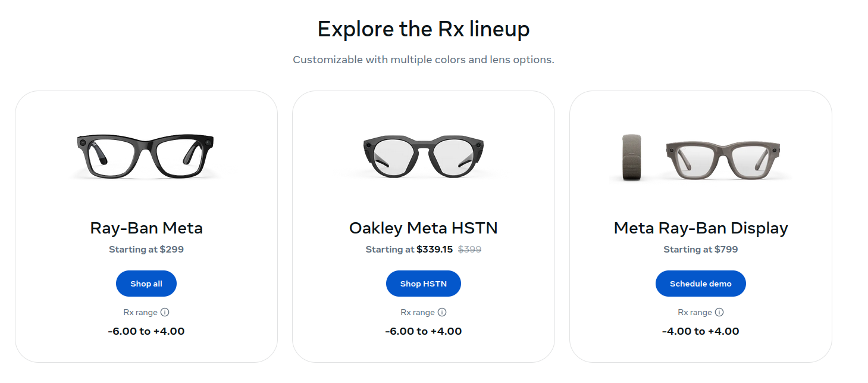This screenshot has height=383, width=868.
Task: Click the crossed-out $399 original price
Action: 471,249
